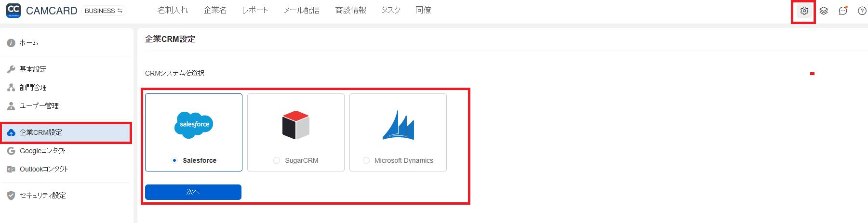Open セキュリティ設定 in sidebar
The image size is (868, 223).
(43, 196)
